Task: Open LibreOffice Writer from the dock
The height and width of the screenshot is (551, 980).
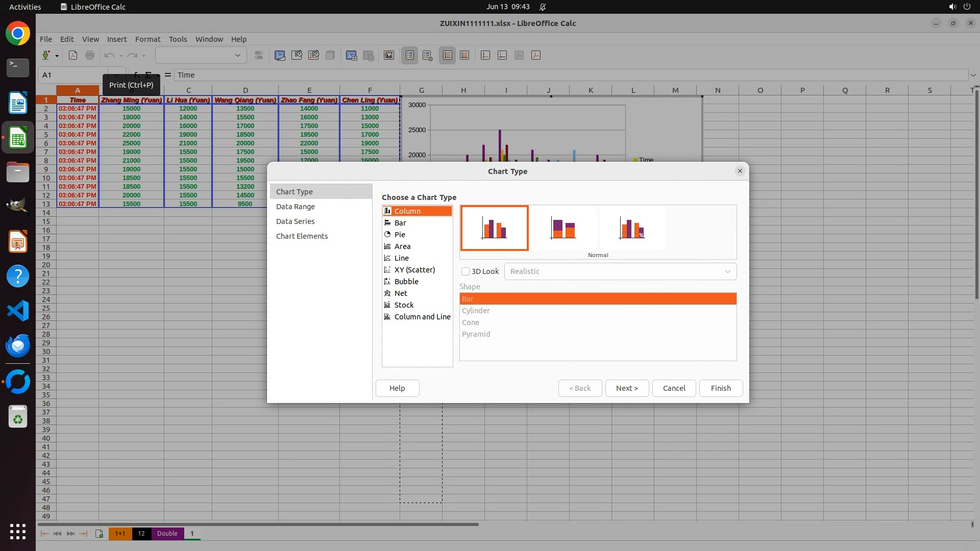Action: click(18, 103)
